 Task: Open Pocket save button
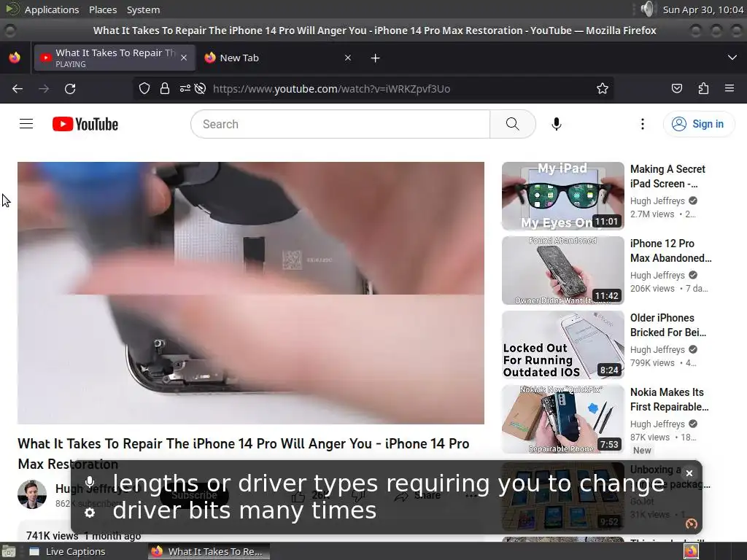tap(676, 88)
